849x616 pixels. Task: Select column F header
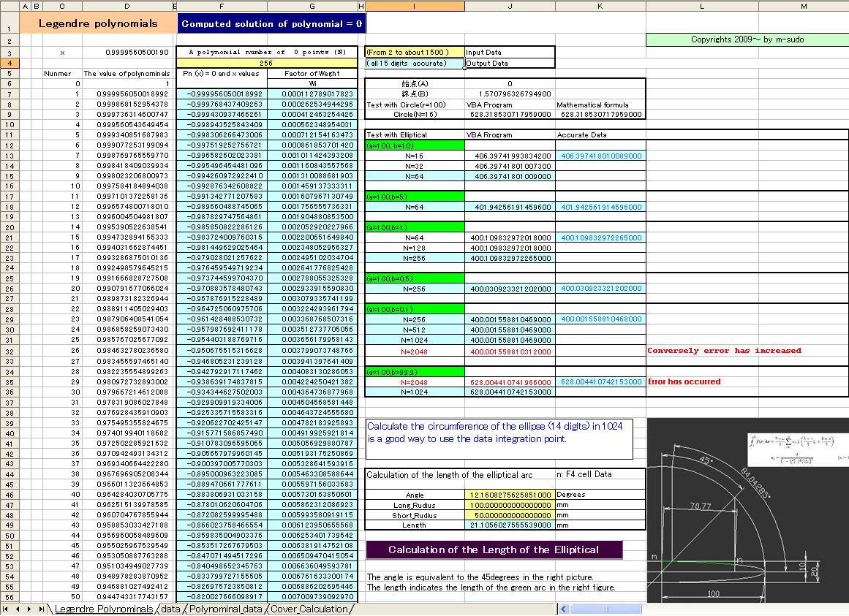[222, 6]
